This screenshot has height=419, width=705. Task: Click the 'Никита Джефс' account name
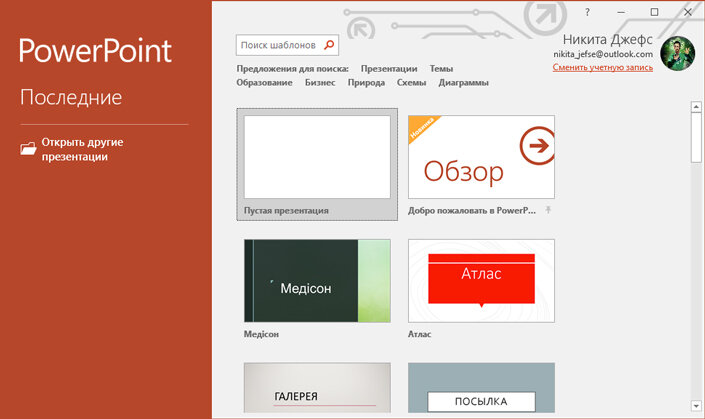coord(607,40)
